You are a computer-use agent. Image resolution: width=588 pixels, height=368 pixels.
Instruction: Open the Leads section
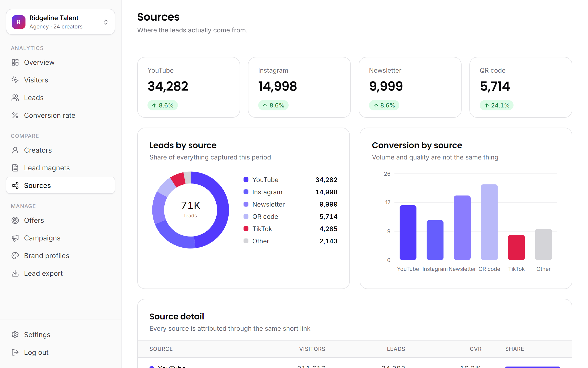(x=61, y=98)
